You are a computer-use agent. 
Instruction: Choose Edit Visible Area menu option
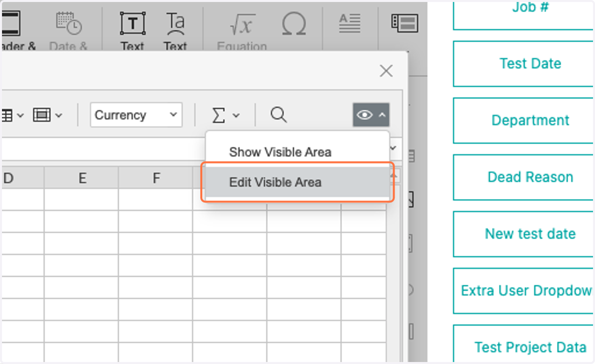point(297,182)
